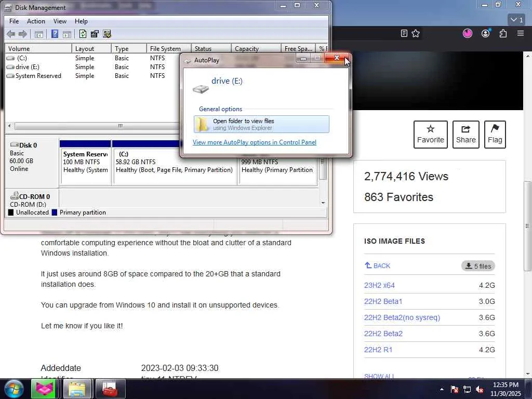
Task: Click the Windows Start orb
Action: click(x=14, y=389)
